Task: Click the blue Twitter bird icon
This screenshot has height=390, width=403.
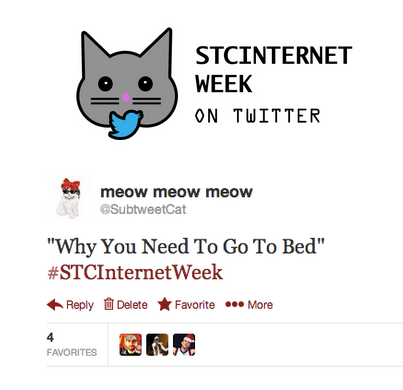Action: pyautogui.click(x=125, y=124)
